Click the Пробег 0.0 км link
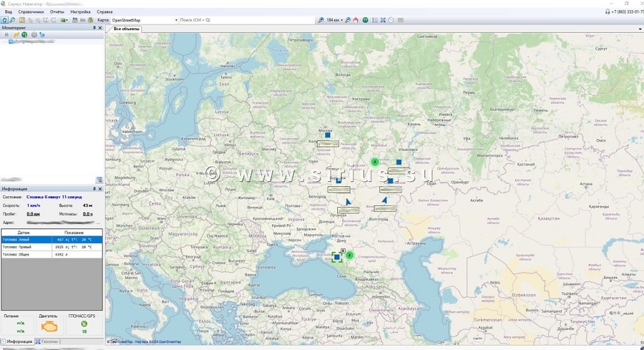This screenshot has width=644, height=350. [x=33, y=214]
